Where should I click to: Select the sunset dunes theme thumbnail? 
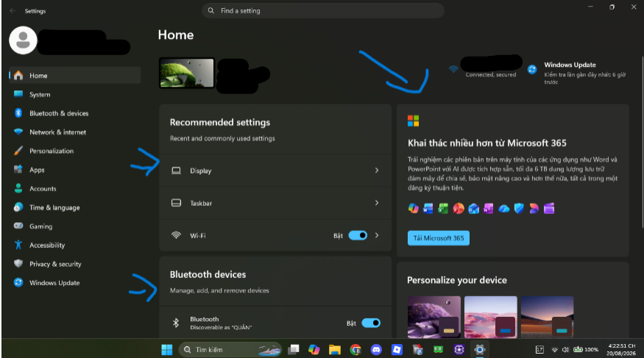pos(547,317)
